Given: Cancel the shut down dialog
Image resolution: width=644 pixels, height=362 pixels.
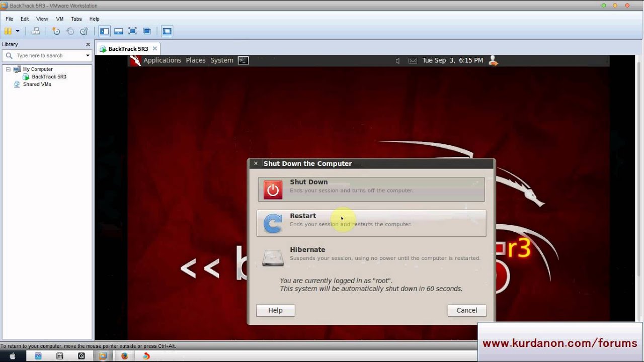Looking at the screenshot, I should click(x=467, y=310).
